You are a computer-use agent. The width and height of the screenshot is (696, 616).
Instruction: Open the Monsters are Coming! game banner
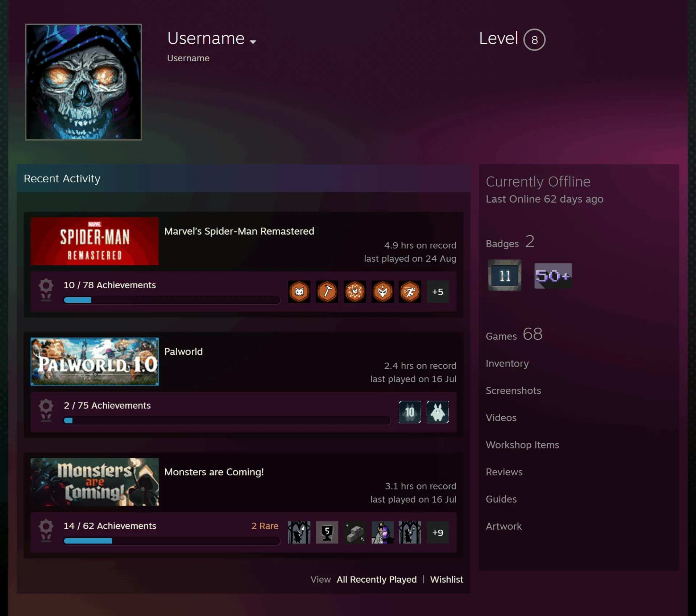click(95, 482)
